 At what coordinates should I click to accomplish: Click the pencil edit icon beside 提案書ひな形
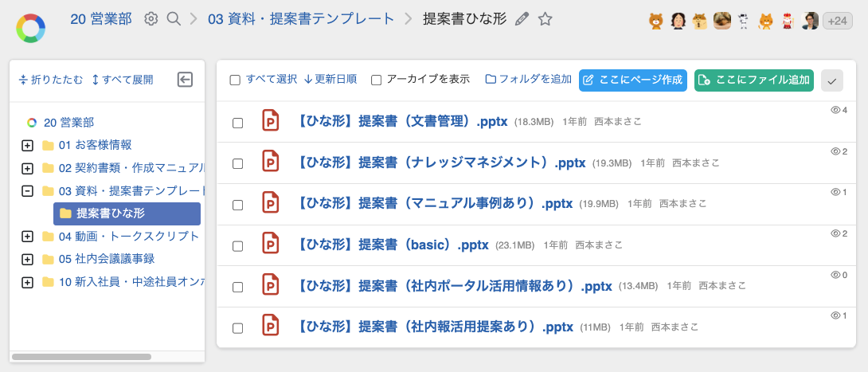522,19
